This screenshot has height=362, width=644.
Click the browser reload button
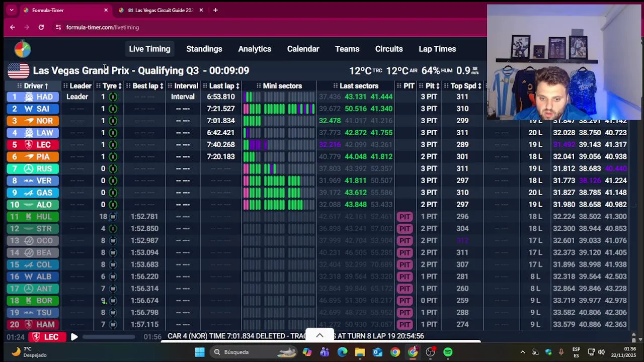click(x=41, y=27)
